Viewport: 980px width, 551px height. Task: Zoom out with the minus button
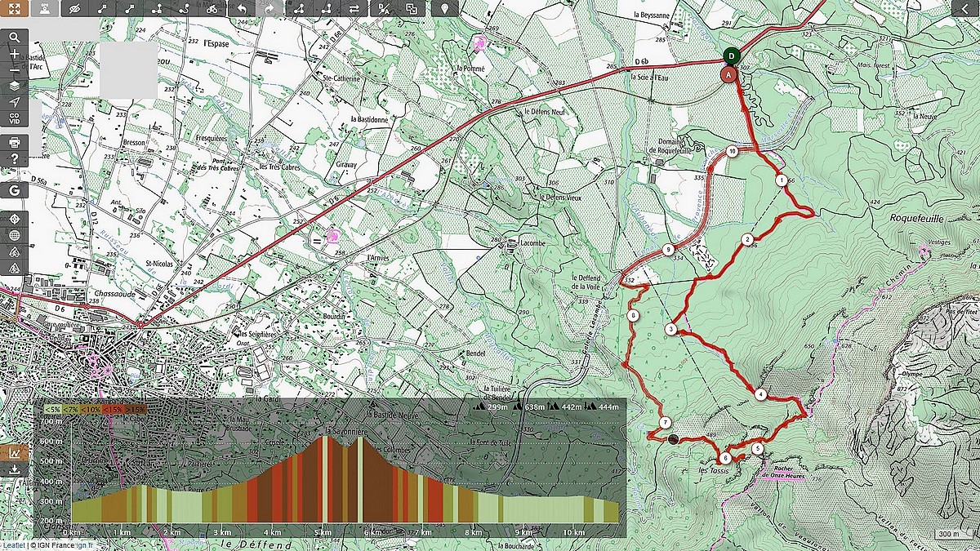point(15,70)
